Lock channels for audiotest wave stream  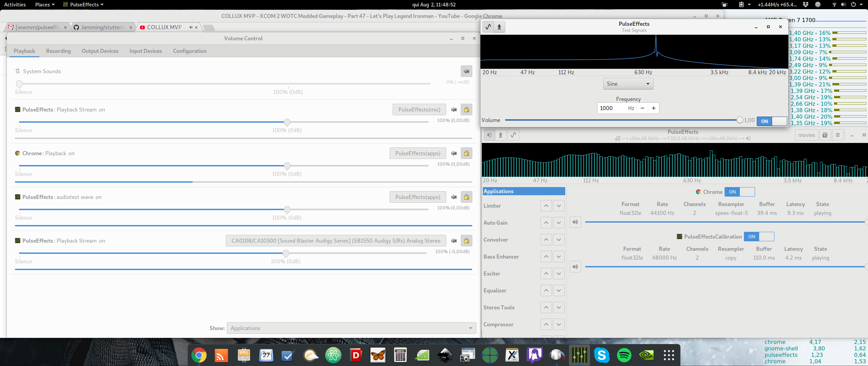tap(467, 197)
